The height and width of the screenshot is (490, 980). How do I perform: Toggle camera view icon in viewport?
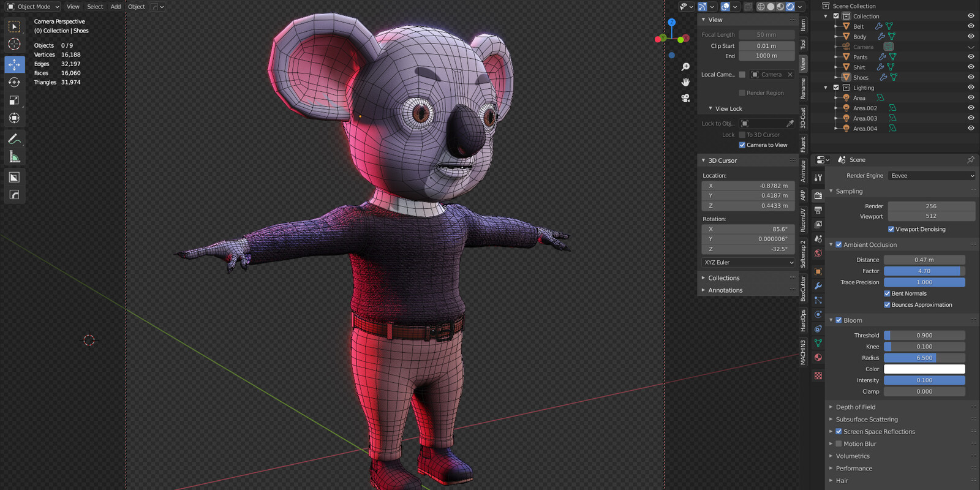[x=685, y=98]
